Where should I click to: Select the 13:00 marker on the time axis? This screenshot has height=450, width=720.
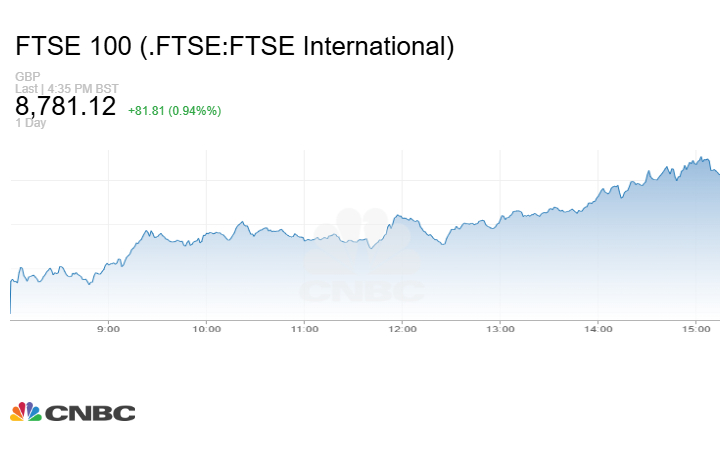(500, 328)
